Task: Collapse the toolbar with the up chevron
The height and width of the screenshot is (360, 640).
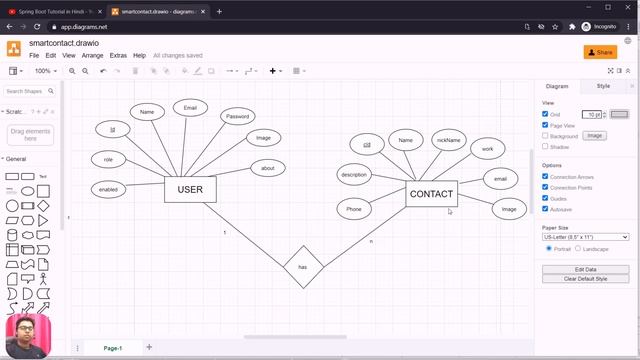Action: 628,71
